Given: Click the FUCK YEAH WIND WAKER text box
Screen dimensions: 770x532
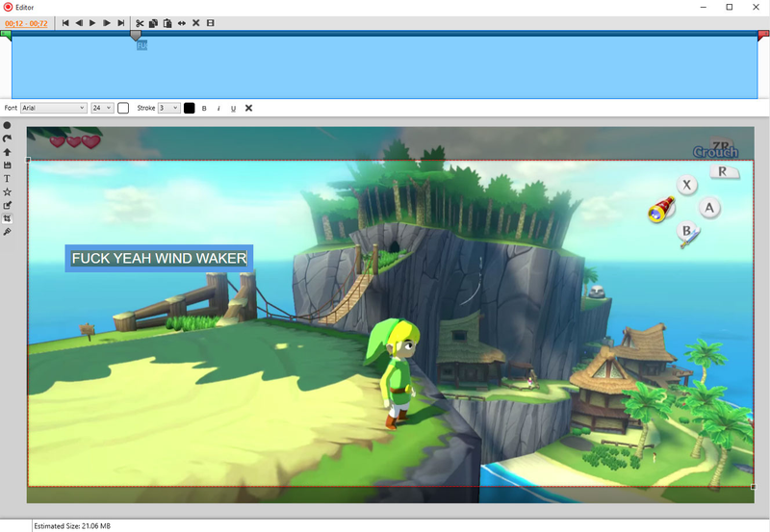Looking at the screenshot, I should pos(159,258).
